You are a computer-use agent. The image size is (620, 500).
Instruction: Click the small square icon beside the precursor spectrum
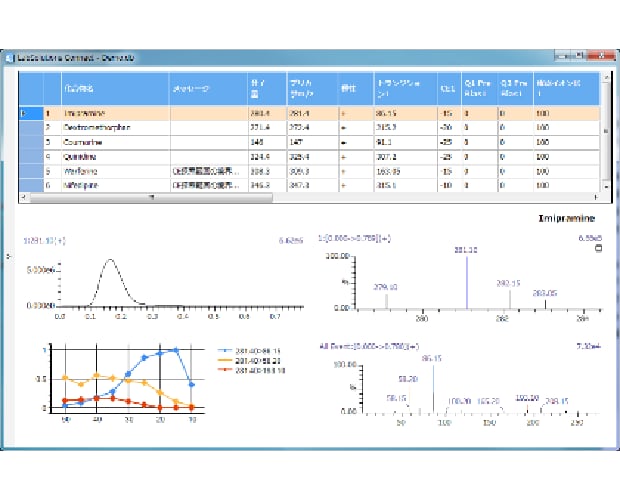tap(599, 249)
